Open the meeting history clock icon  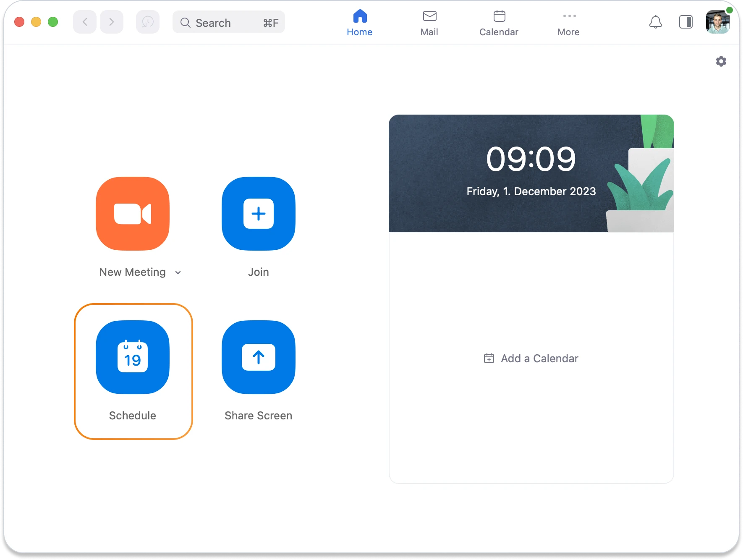[147, 22]
